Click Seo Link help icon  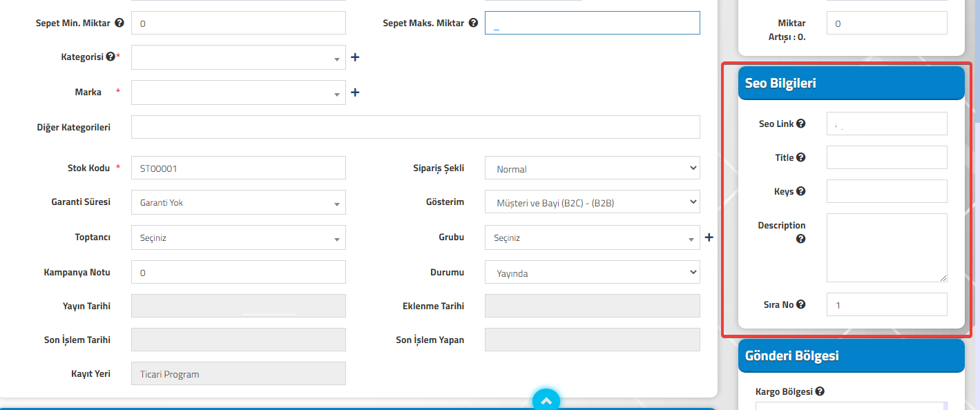[x=801, y=124]
